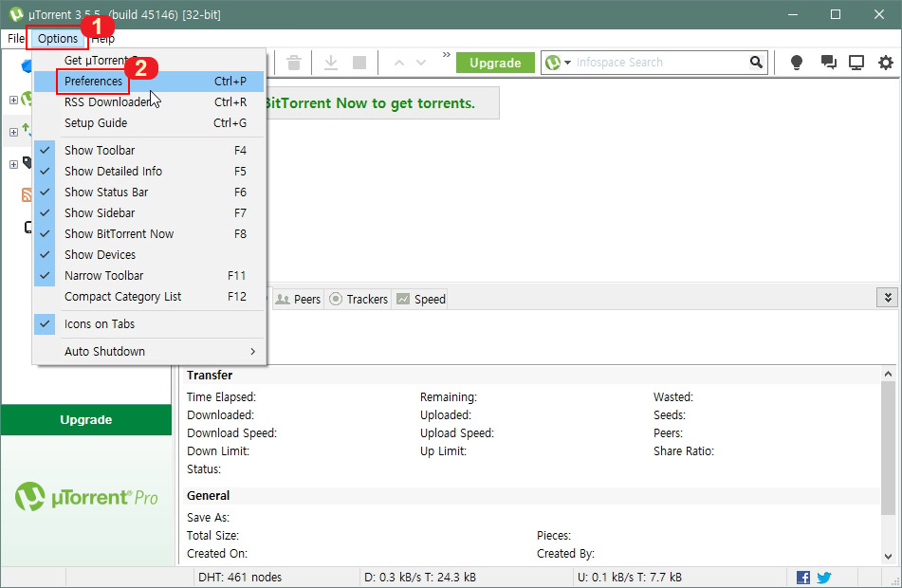Open the Options menu

point(58,39)
